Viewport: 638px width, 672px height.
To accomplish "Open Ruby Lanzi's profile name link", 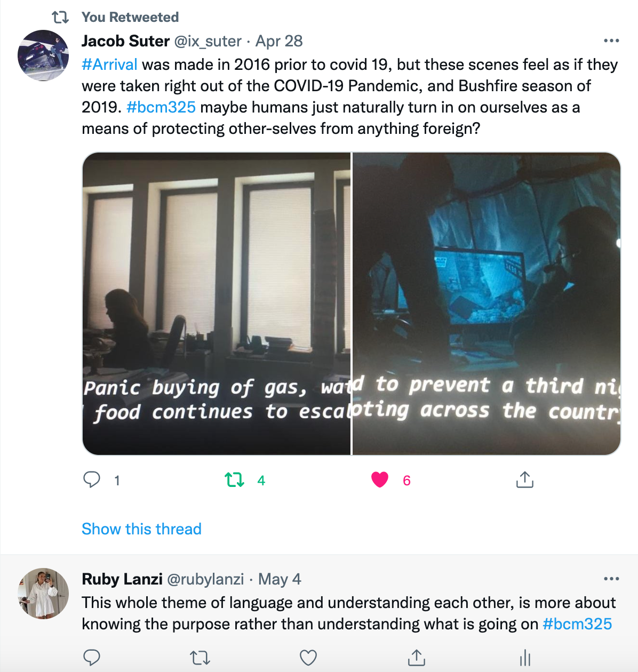I will click(122, 579).
